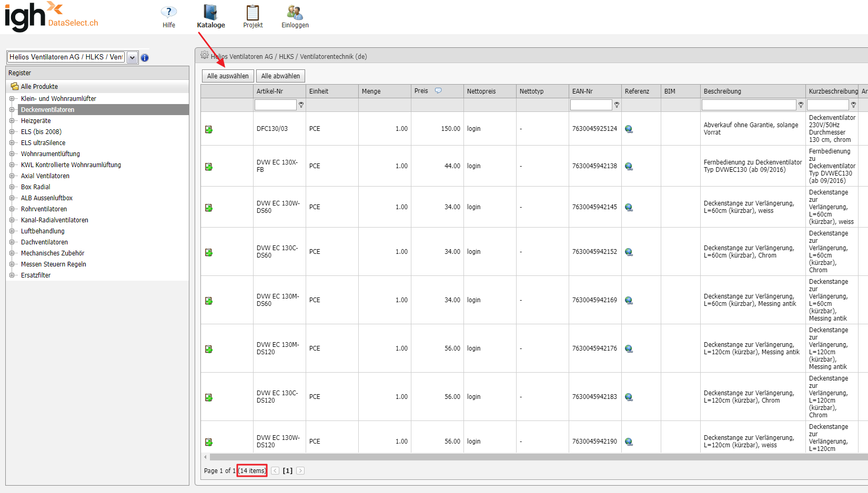Click the Artikel-Nr filter input field
This screenshot has height=493, width=868.
(276, 105)
